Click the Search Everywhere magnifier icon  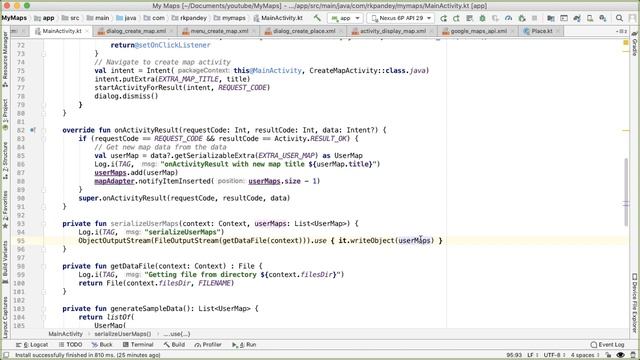(x=619, y=18)
